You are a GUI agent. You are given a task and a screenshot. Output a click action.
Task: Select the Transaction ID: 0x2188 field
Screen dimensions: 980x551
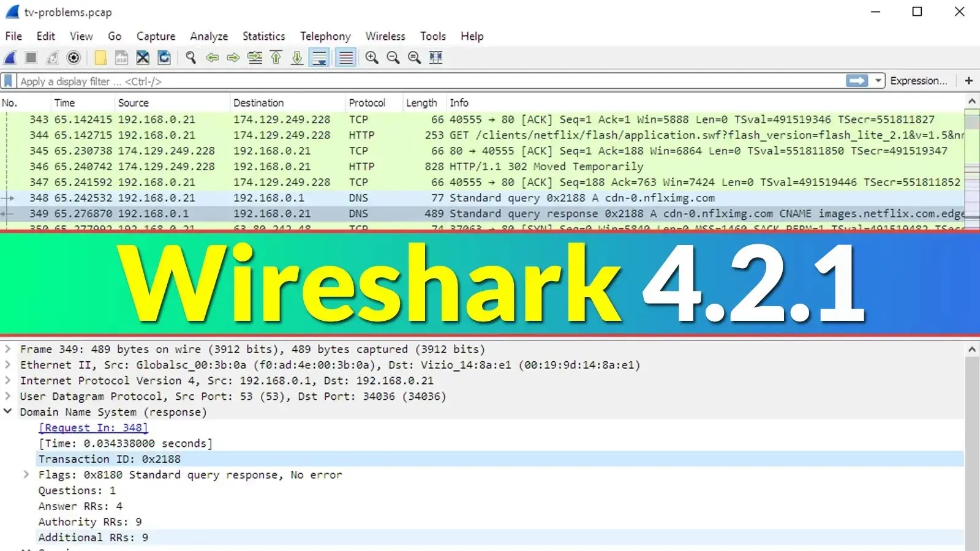(499, 459)
